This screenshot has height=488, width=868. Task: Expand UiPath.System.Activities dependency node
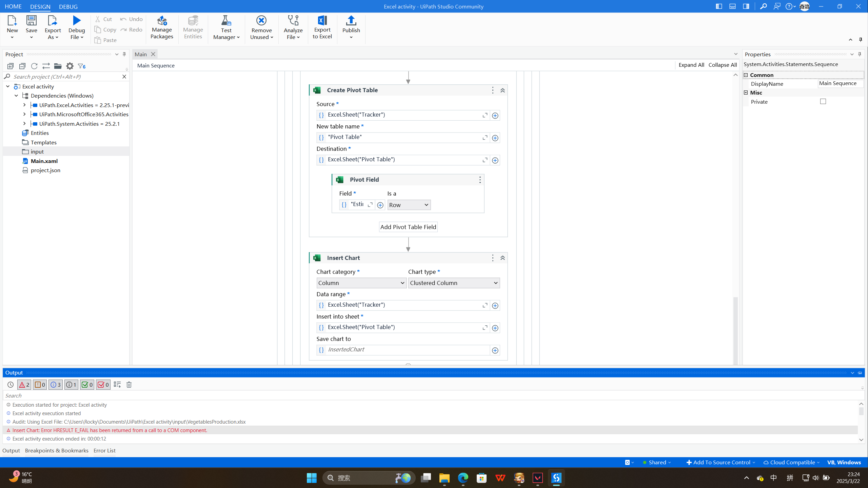(24, 124)
